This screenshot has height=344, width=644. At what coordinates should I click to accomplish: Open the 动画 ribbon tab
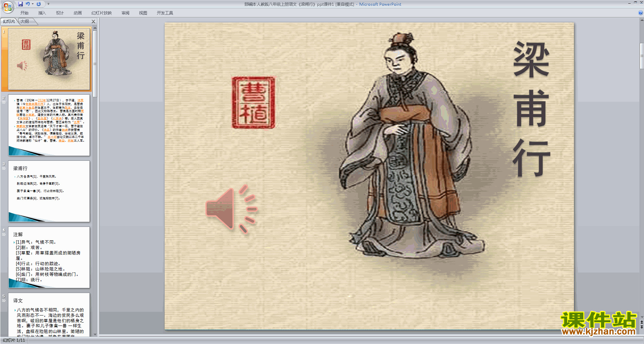click(x=77, y=13)
